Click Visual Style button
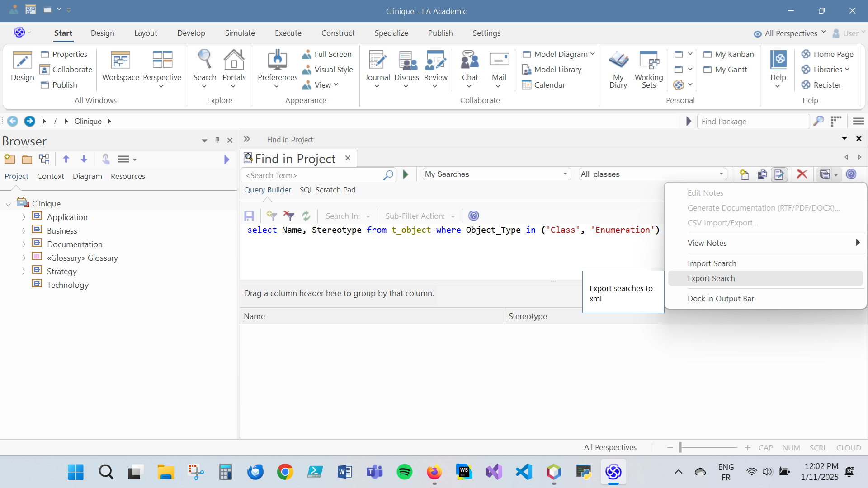 [328, 70]
